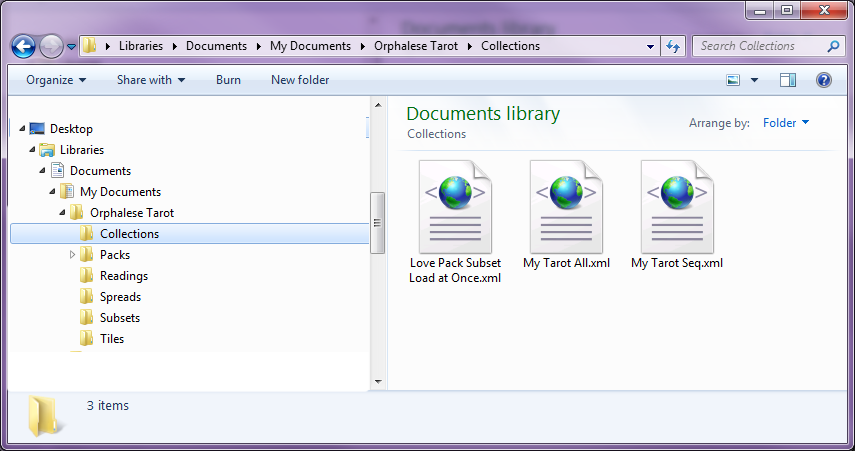The width and height of the screenshot is (855, 451).
Task: Select the Subsets folder in the tree
Action: (120, 318)
